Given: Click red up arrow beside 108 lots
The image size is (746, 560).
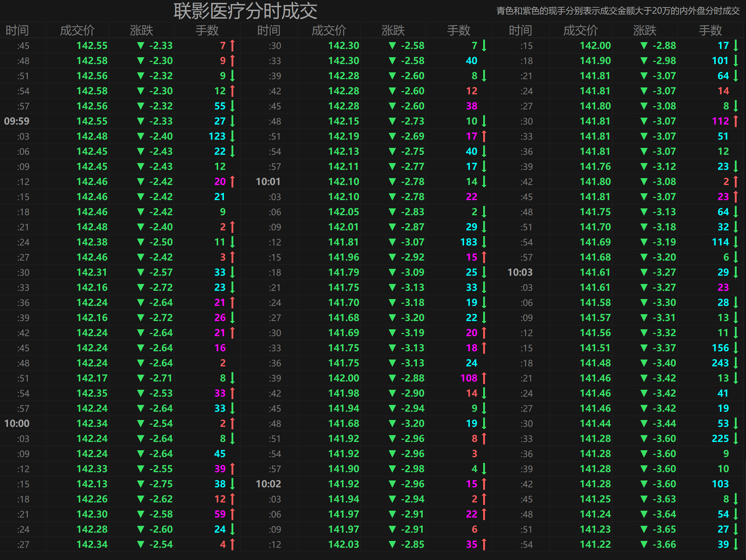Looking at the screenshot, I should point(484,378).
